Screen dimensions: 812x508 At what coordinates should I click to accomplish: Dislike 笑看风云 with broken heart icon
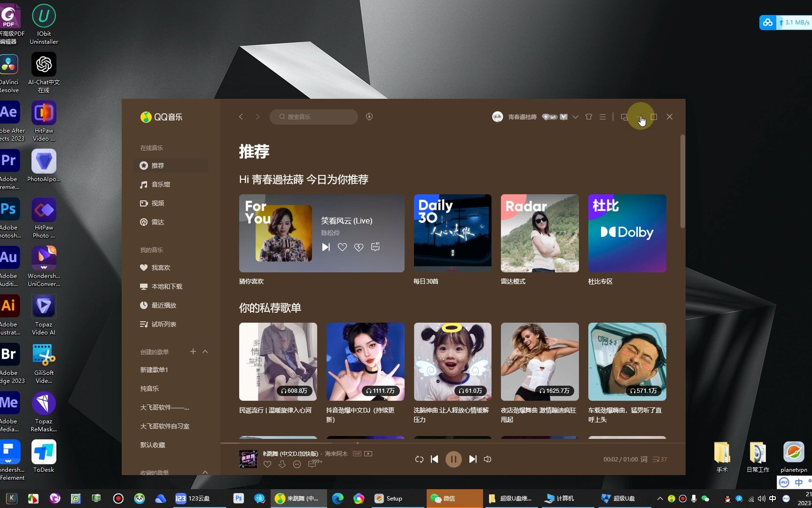359,247
